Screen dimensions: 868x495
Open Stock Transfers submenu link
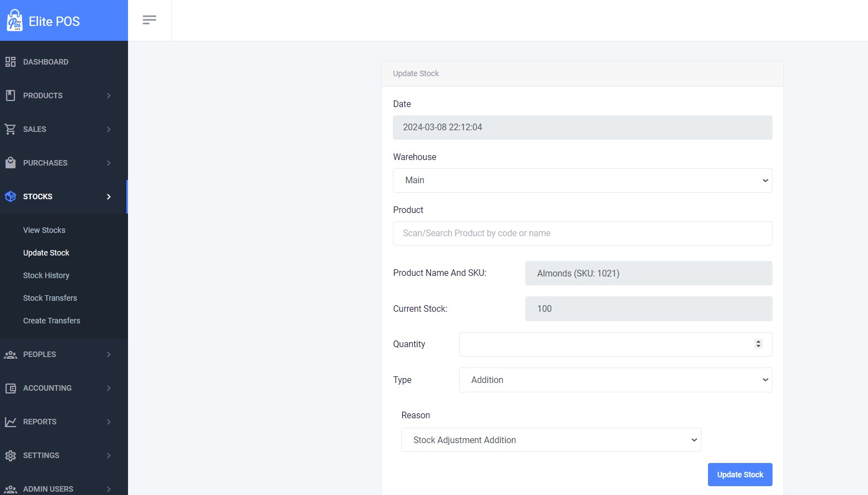(x=50, y=298)
